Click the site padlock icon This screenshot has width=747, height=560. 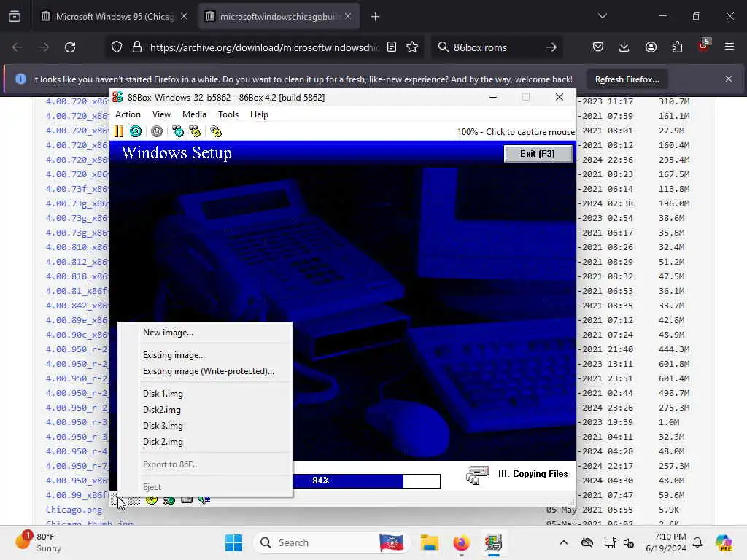coord(137,47)
